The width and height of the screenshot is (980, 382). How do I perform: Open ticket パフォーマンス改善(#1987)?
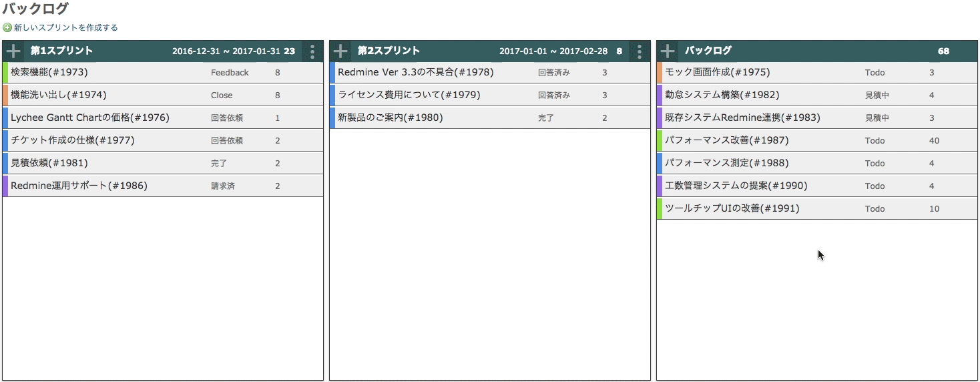726,140
